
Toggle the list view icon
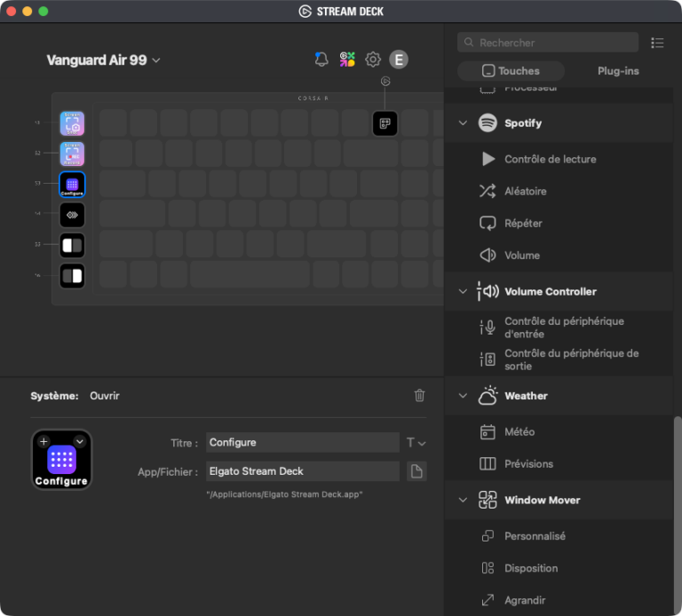(657, 43)
